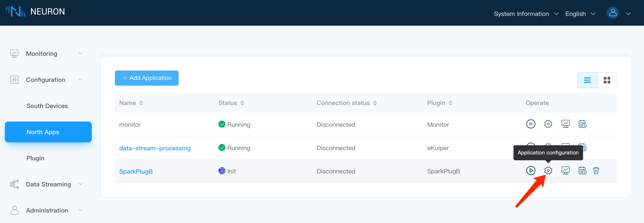Image resolution: width=644 pixels, height=223 pixels.
Task: Click the NEURON logo
Action: tap(36, 12)
